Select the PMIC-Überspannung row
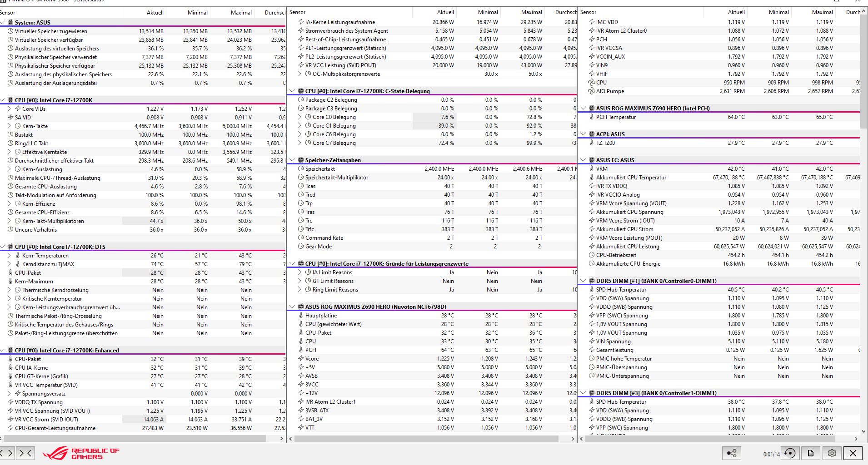This screenshot has height=465, width=868. click(719, 367)
